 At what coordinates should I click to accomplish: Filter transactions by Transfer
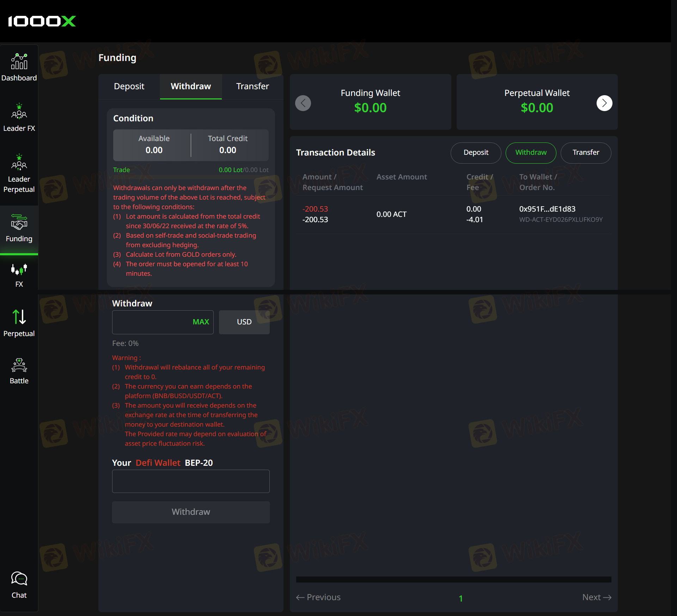tap(586, 153)
